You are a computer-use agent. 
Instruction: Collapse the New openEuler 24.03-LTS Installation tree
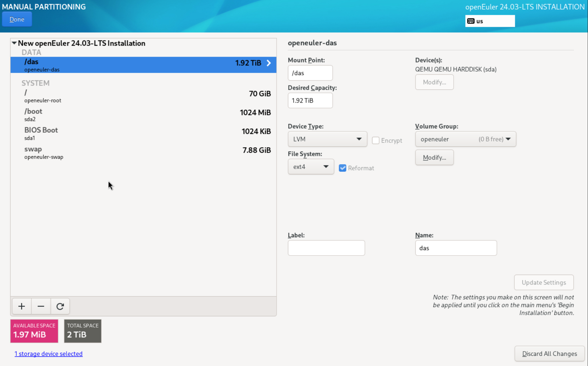pyautogui.click(x=14, y=43)
